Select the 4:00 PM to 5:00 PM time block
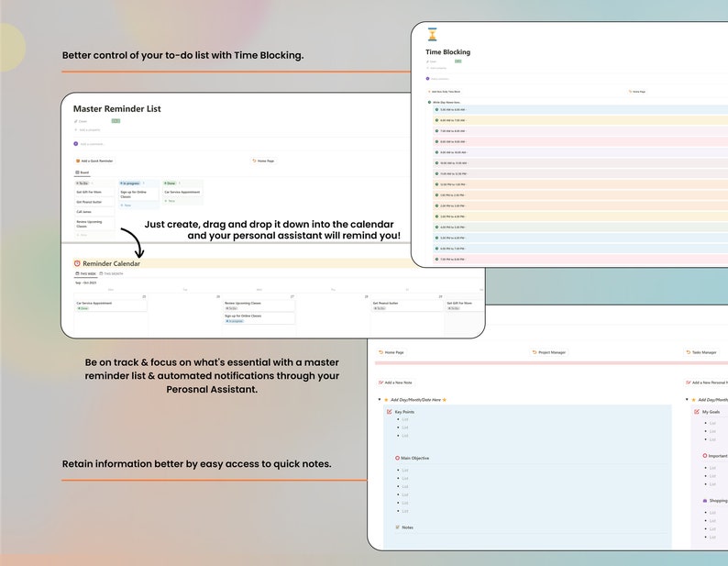The width and height of the screenshot is (728, 566). tap(580, 228)
